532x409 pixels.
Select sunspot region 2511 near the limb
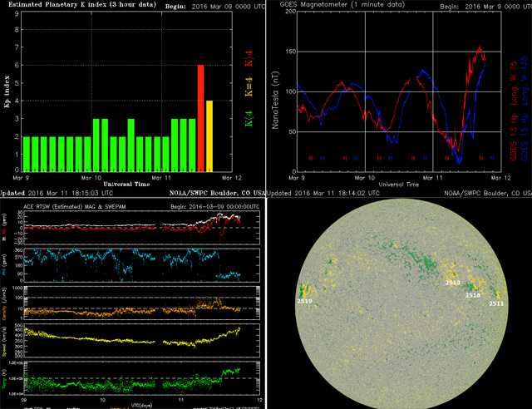[496, 303]
